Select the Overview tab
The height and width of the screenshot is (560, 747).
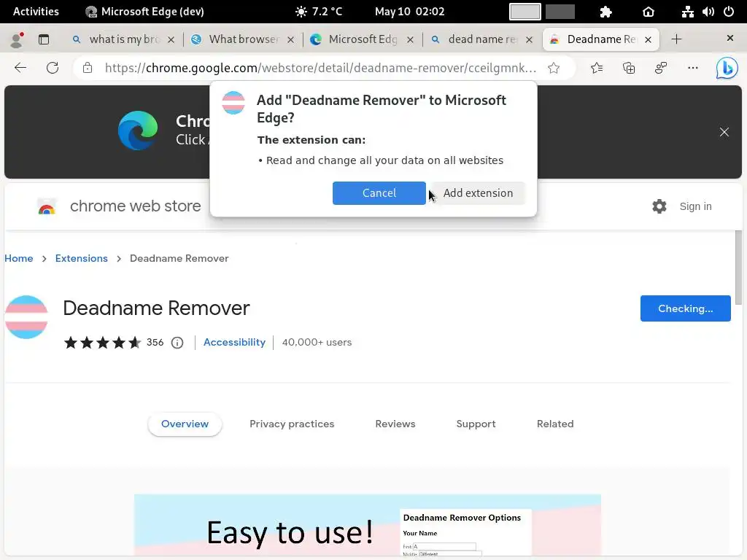pyautogui.click(x=185, y=424)
